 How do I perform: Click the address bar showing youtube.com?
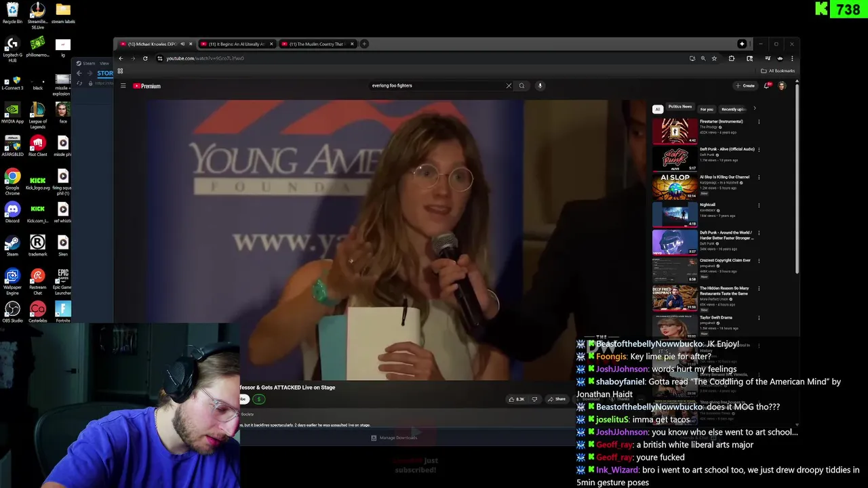420,58
